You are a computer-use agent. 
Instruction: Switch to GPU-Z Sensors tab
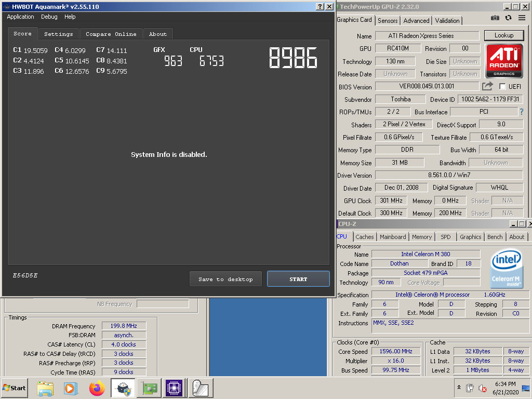pos(388,21)
